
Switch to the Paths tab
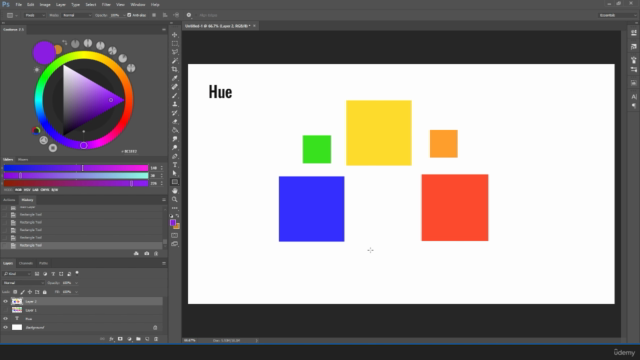click(43, 263)
